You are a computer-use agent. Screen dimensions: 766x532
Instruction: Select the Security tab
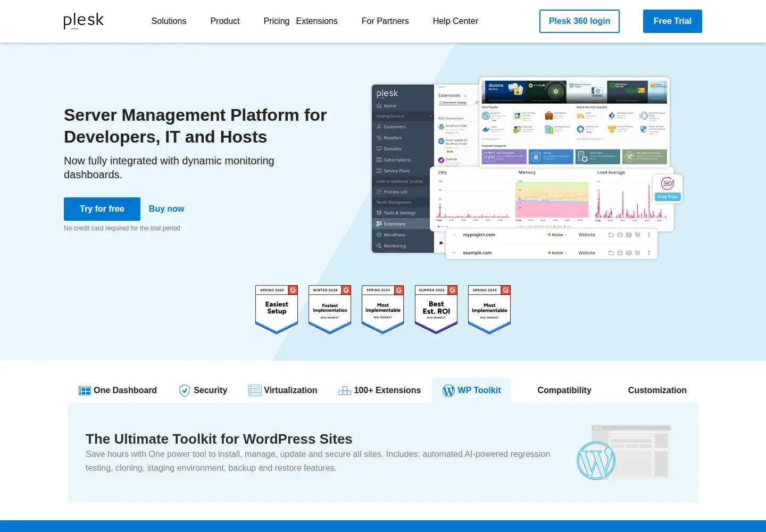[203, 390]
